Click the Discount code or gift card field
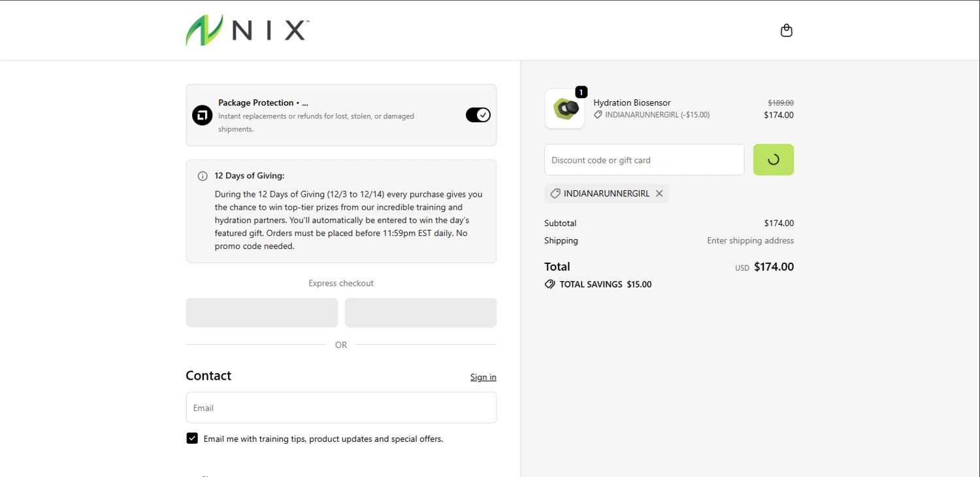Image resolution: width=980 pixels, height=477 pixels. coord(644,159)
